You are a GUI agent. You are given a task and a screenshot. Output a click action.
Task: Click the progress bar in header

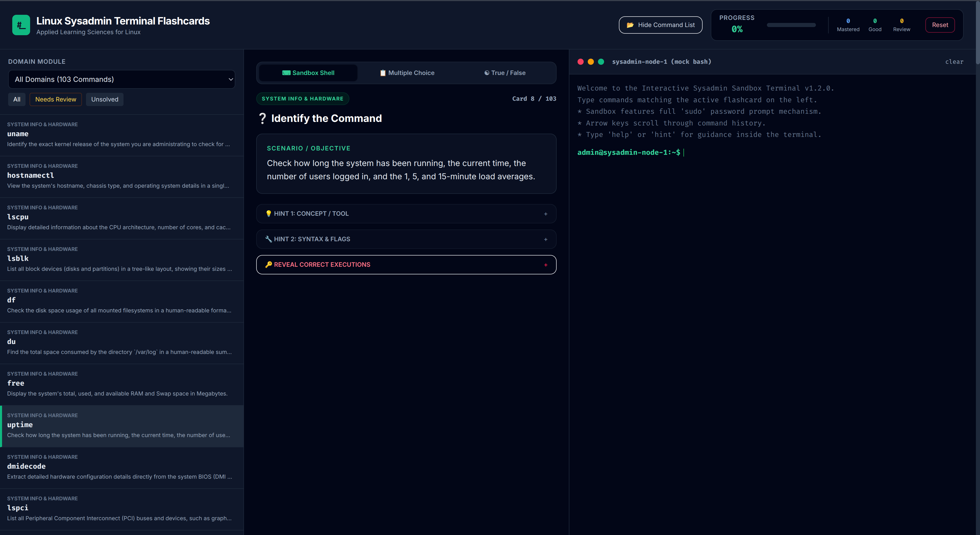tap(791, 25)
